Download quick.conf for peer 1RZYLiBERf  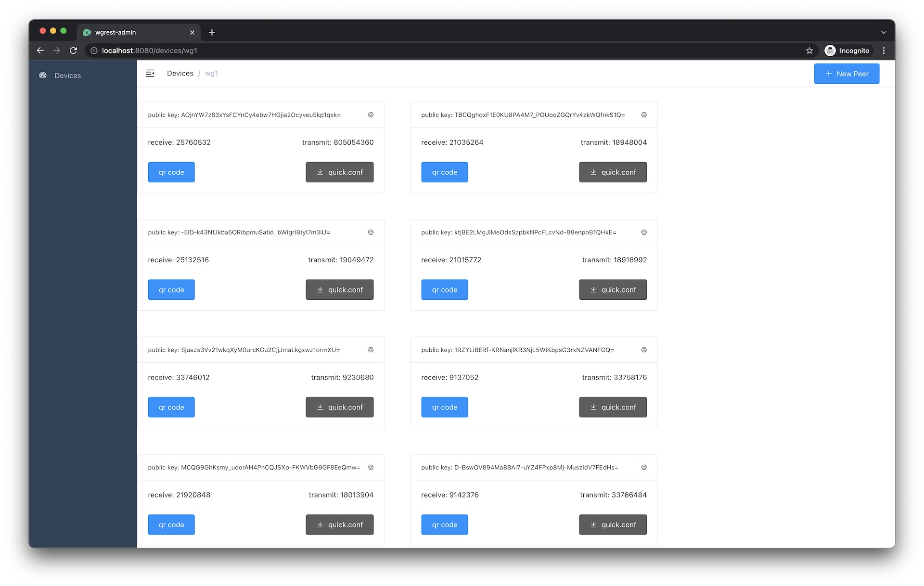(x=613, y=407)
